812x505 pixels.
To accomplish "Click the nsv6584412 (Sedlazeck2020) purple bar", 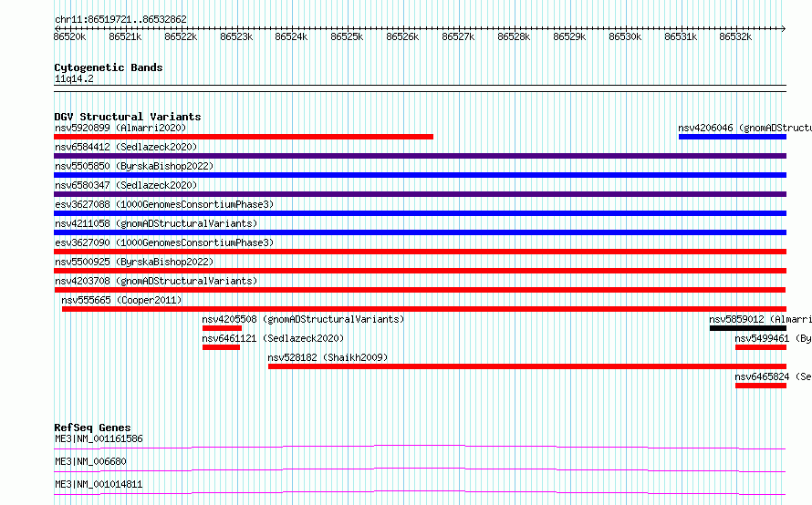I will click(x=420, y=156).
